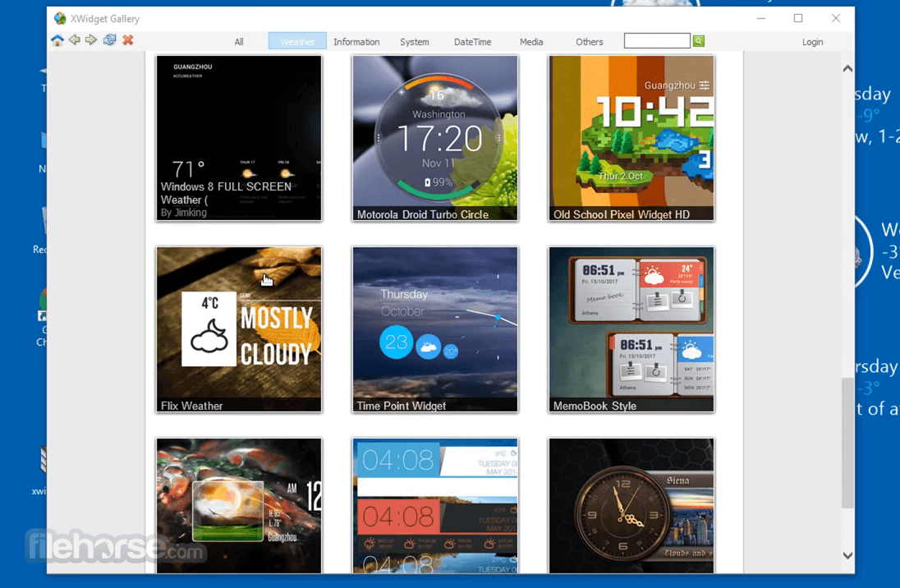The width and height of the screenshot is (900, 588).
Task: Refresh the gallery page
Action: pos(110,39)
